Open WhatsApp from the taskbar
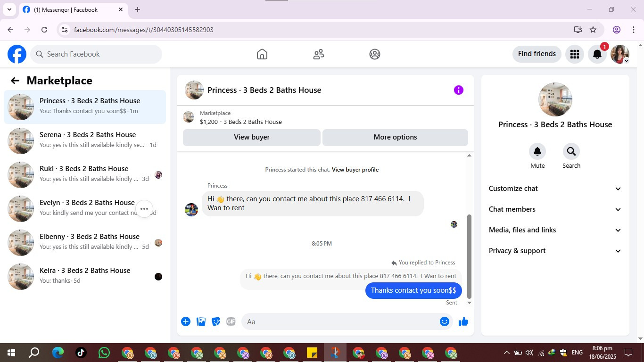Screen dimensions: 644x362 104,353
